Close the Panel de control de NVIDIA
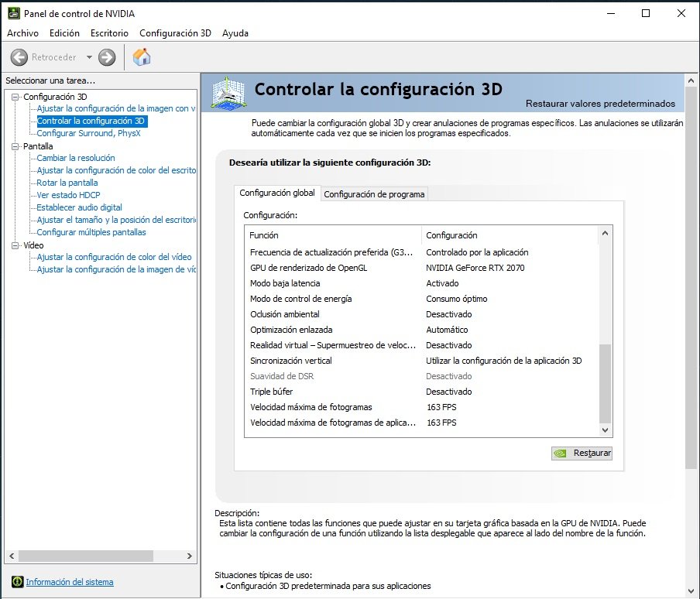The height and width of the screenshot is (599, 700). [x=681, y=13]
